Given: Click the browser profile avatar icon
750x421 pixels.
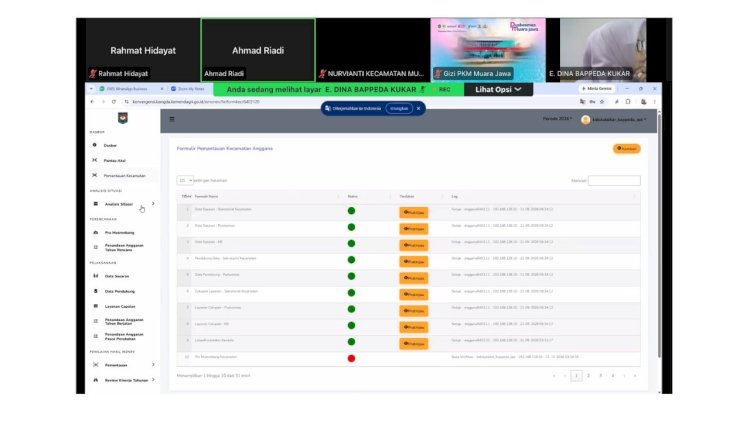Looking at the screenshot, I should pos(643,102).
